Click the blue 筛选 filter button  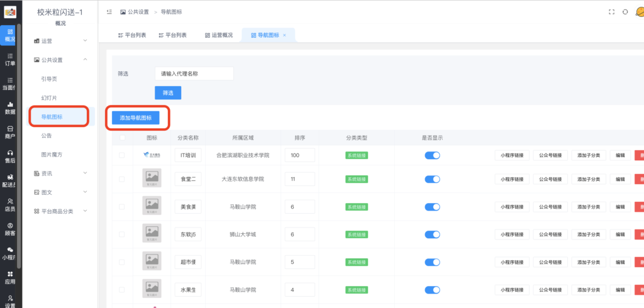167,93
